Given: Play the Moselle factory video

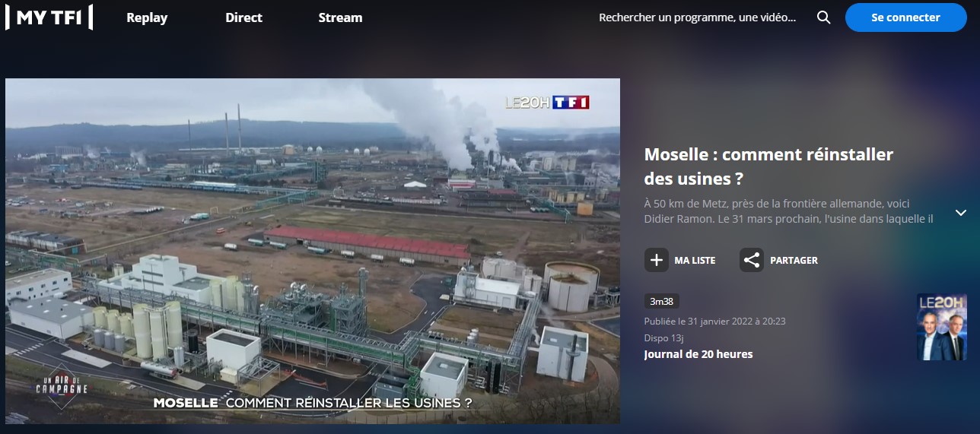Looking at the screenshot, I should (313, 251).
